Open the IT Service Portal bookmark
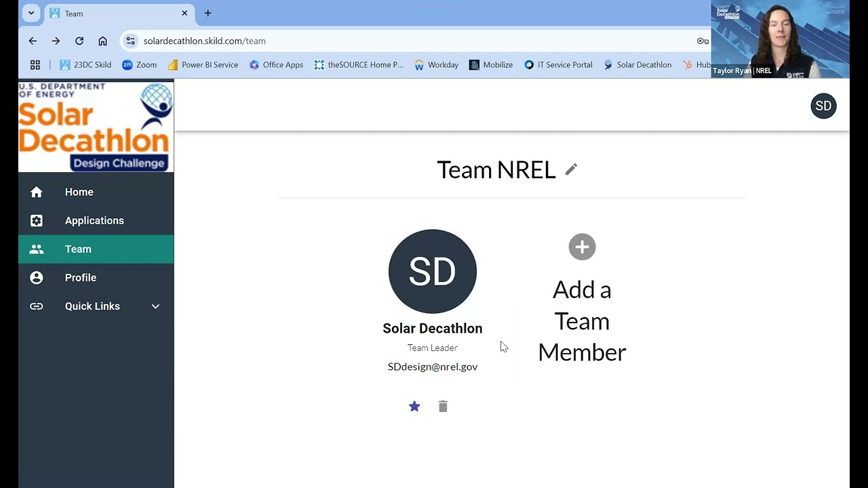 click(x=558, y=65)
